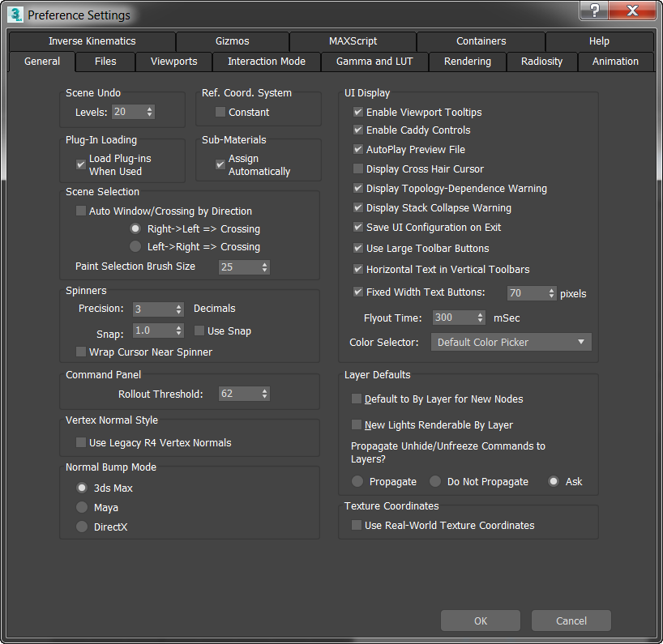Toggle Use Large Toolbar Buttons
663x644 pixels.
(x=358, y=248)
